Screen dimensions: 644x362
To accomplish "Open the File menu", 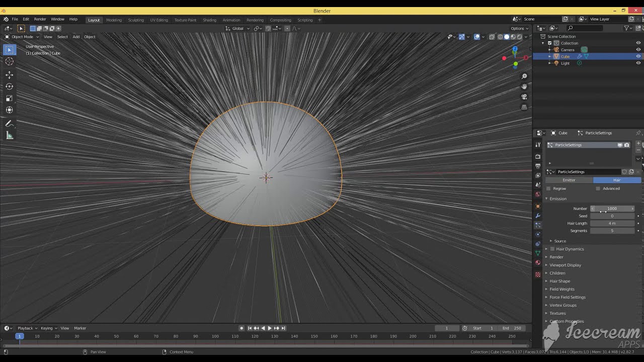I will point(15,19).
